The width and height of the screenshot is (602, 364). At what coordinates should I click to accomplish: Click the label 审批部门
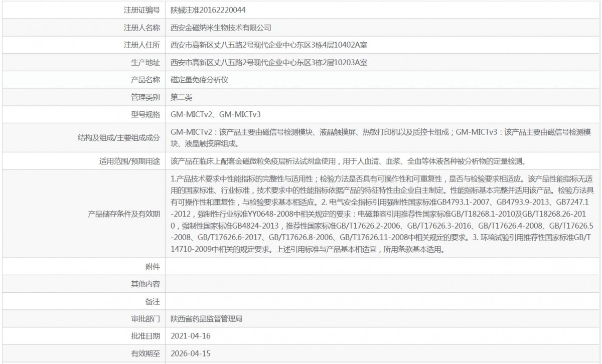[x=145, y=319]
